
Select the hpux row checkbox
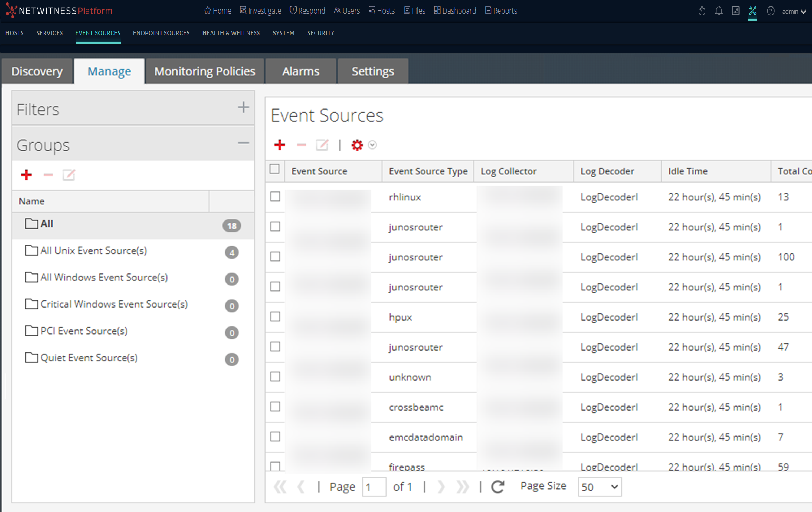(275, 316)
